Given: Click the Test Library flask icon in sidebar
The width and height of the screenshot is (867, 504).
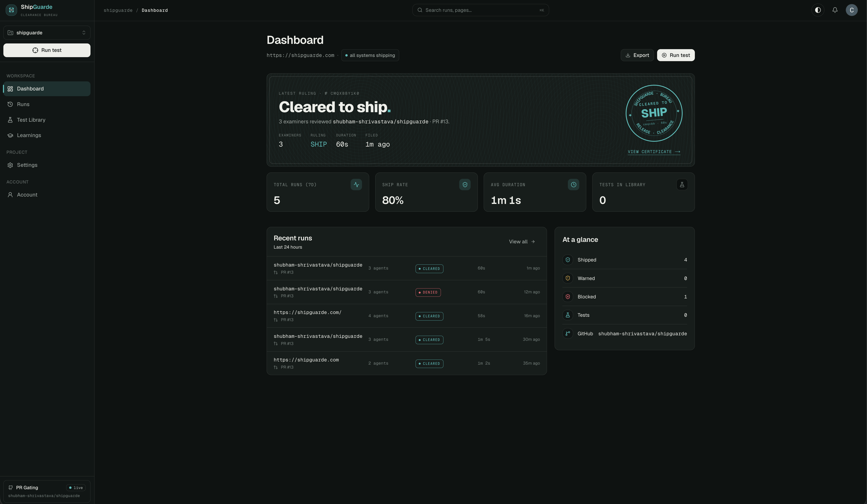Looking at the screenshot, I should (x=10, y=120).
